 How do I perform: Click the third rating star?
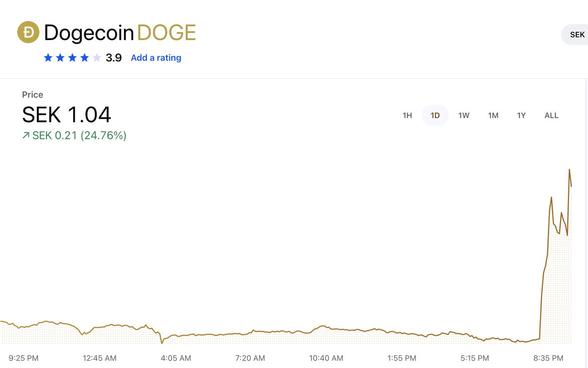point(73,58)
